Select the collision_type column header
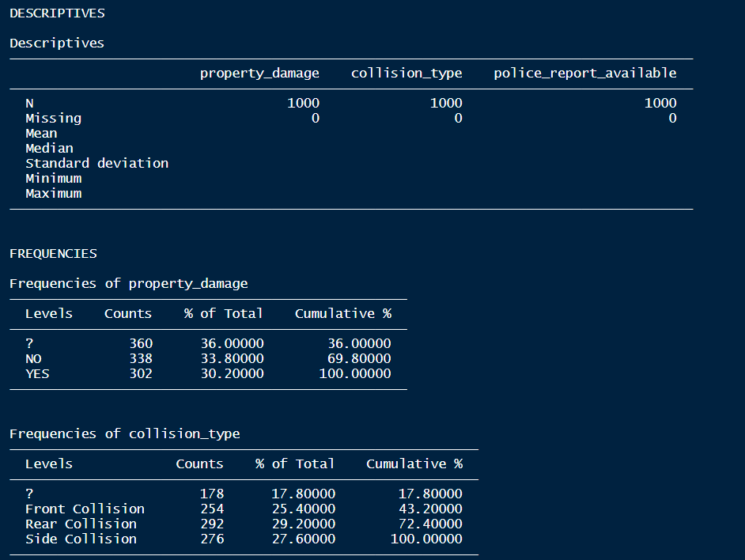This screenshot has height=560, width=745. pos(406,73)
